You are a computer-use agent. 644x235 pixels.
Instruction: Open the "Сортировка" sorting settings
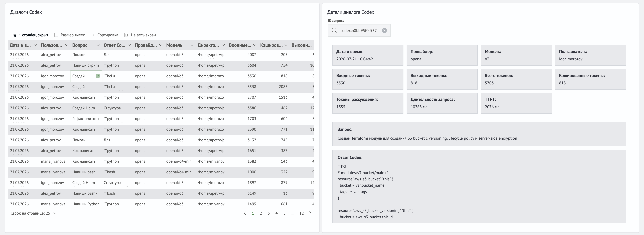105,35
